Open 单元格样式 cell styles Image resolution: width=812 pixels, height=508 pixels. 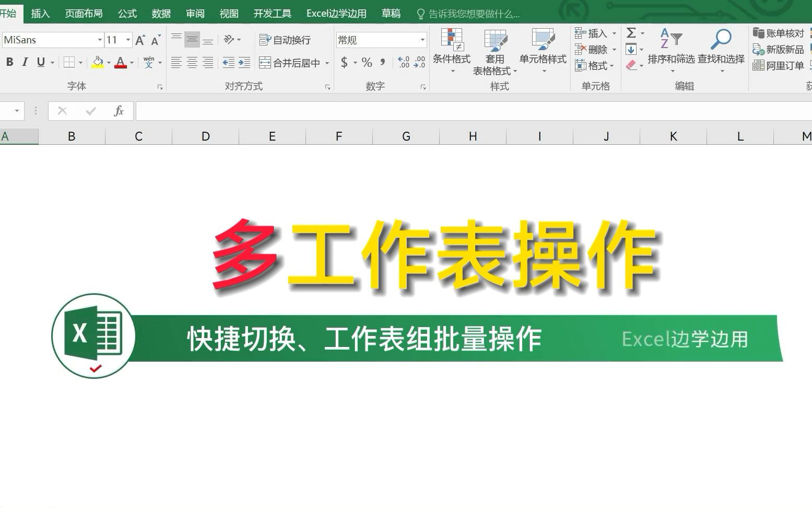coord(543,51)
